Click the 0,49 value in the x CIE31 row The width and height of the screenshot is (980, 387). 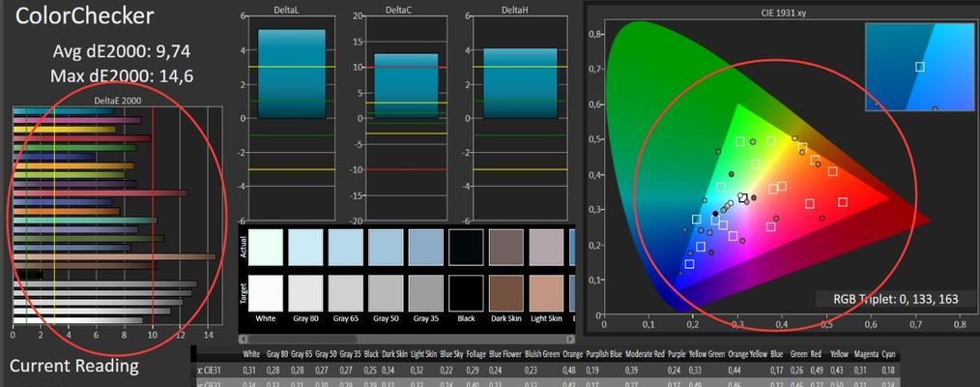tap(819, 371)
